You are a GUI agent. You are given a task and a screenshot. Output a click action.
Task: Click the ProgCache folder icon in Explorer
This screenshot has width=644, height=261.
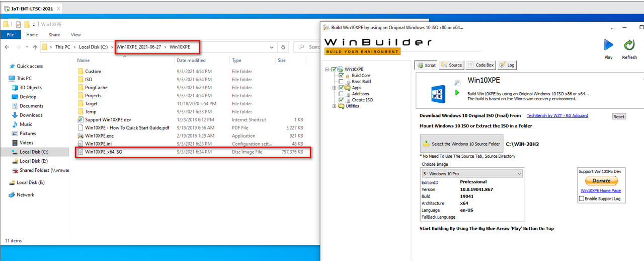[80, 88]
